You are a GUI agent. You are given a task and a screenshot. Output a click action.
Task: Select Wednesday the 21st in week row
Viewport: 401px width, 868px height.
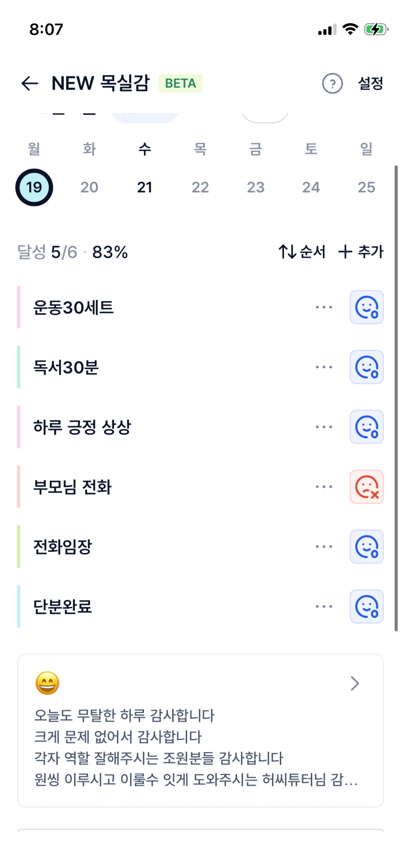(x=144, y=187)
